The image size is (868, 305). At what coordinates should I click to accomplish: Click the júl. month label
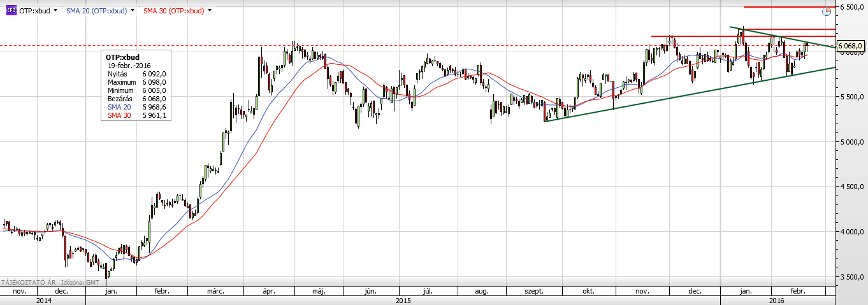pyautogui.click(x=428, y=292)
